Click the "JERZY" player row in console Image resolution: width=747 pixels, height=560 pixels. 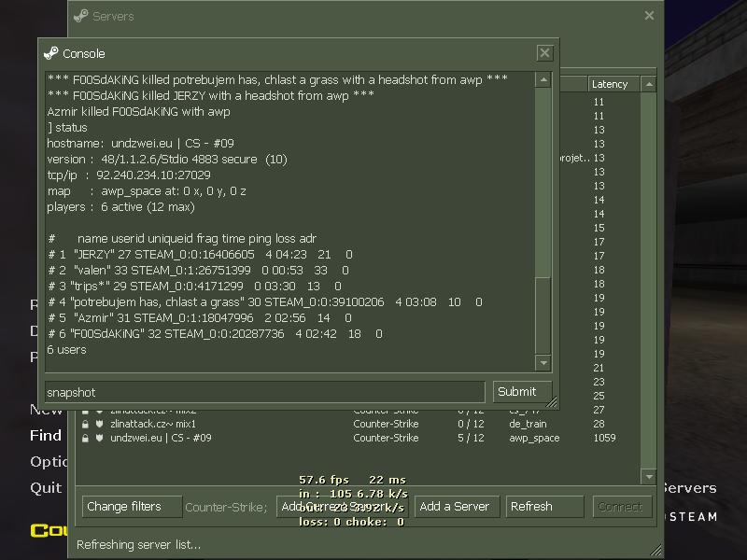point(200,255)
